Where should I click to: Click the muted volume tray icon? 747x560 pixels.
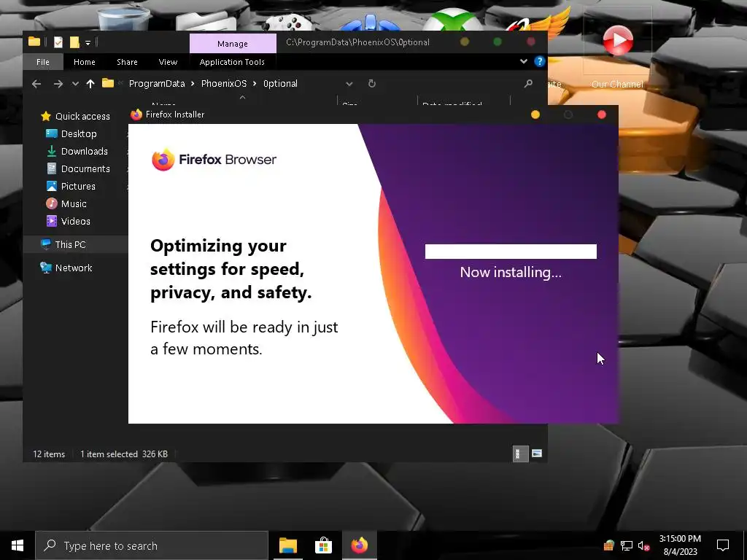(x=643, y=545)
